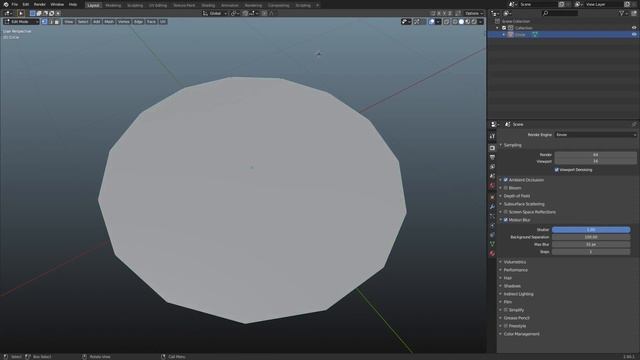Toggle the Collection exclude checkbox in the outliner

pyautogui.click(x=504, y=28)
